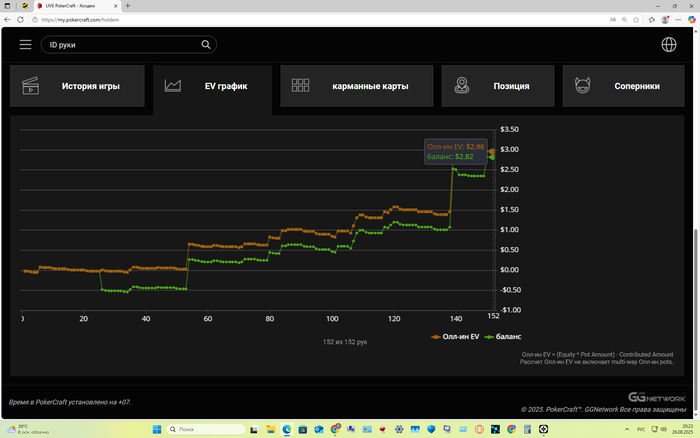The height and width of the screenshot is (438, 700).
Task: Focus the "ID руки" search field
Action: click(x=129, y=45)
